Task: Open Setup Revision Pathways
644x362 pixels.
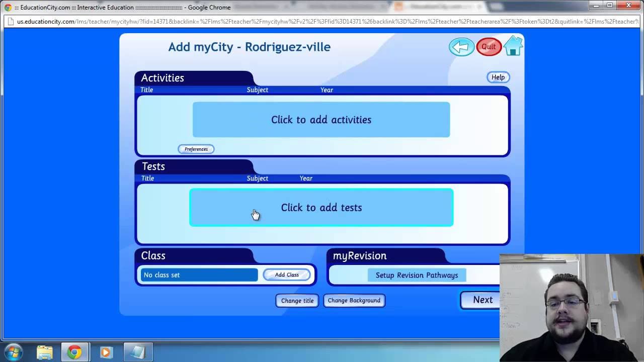Action: tap(417, 275)
